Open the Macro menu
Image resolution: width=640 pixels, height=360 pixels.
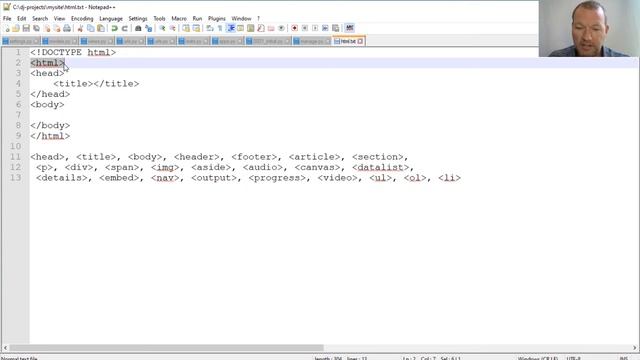pos(179,18)
